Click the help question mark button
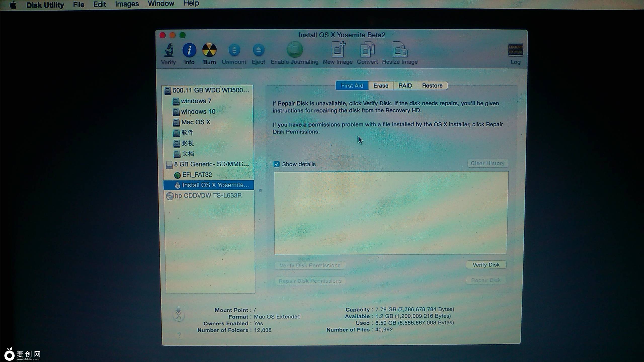 coord(179,335)
